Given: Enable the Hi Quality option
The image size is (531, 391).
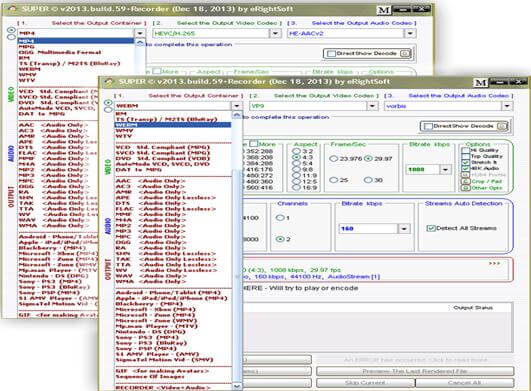Looking at the screenshot, I should pyautogui.click(x=465, y=150).
